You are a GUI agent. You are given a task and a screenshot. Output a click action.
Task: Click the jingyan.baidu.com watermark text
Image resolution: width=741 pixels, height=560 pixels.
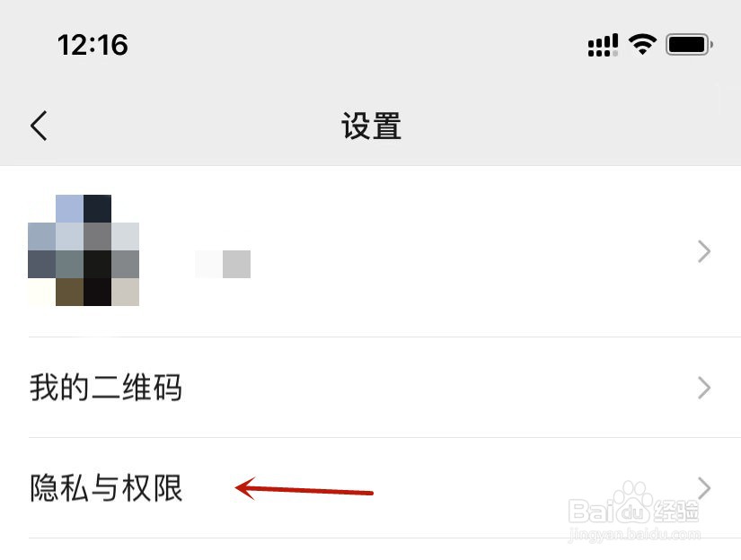click(x=634, y=535)
